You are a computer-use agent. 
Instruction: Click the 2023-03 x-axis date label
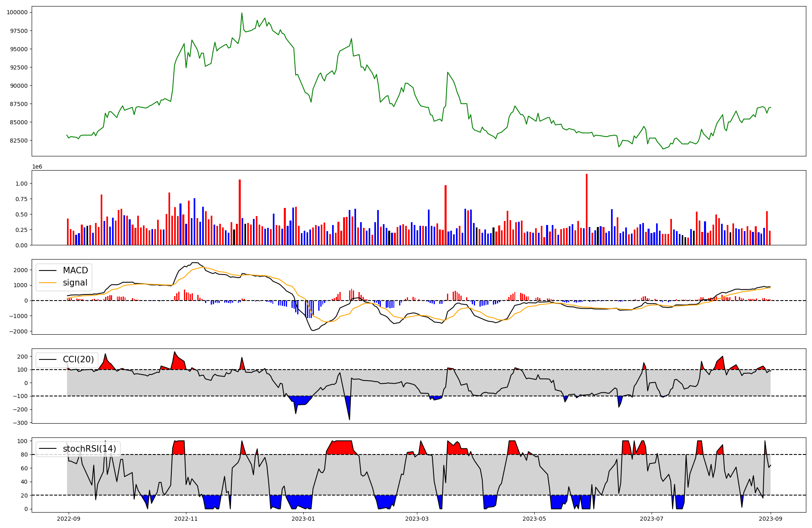[x=417, y=519]
